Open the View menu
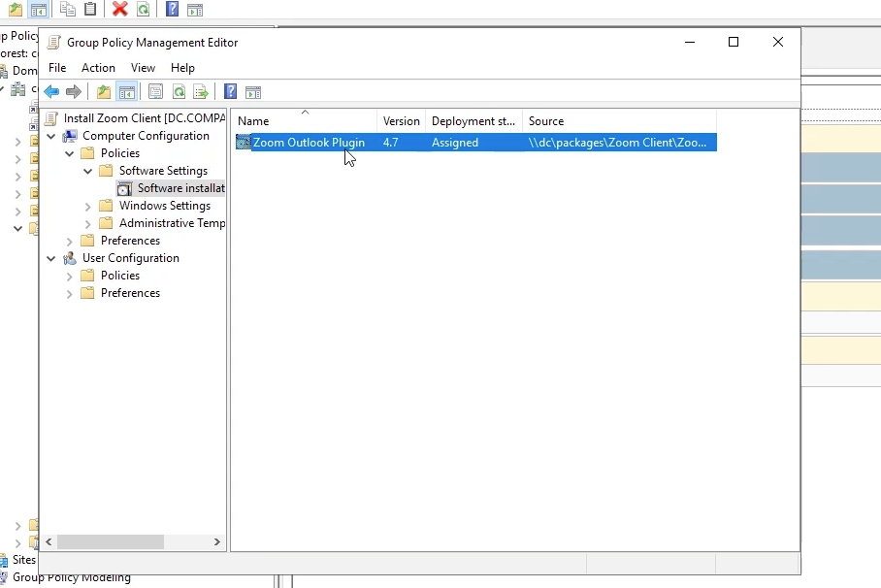881x588 pixels. click(143, 68)
